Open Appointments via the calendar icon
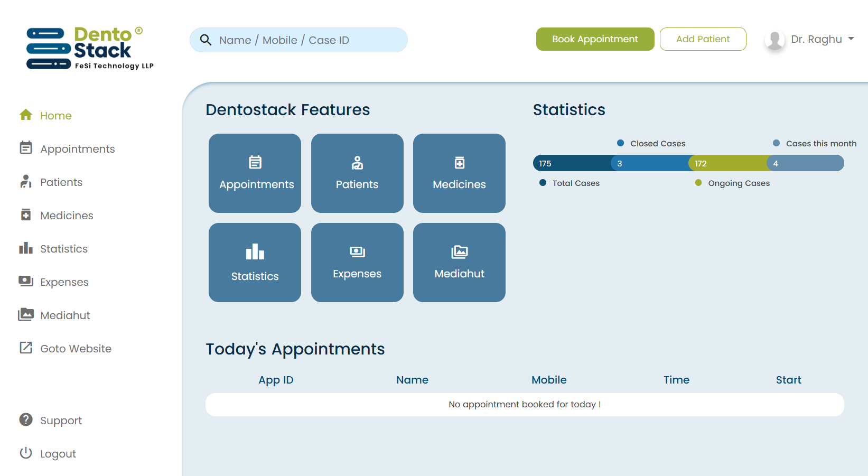Screen dimensions: 868x476 click(25, 148)
